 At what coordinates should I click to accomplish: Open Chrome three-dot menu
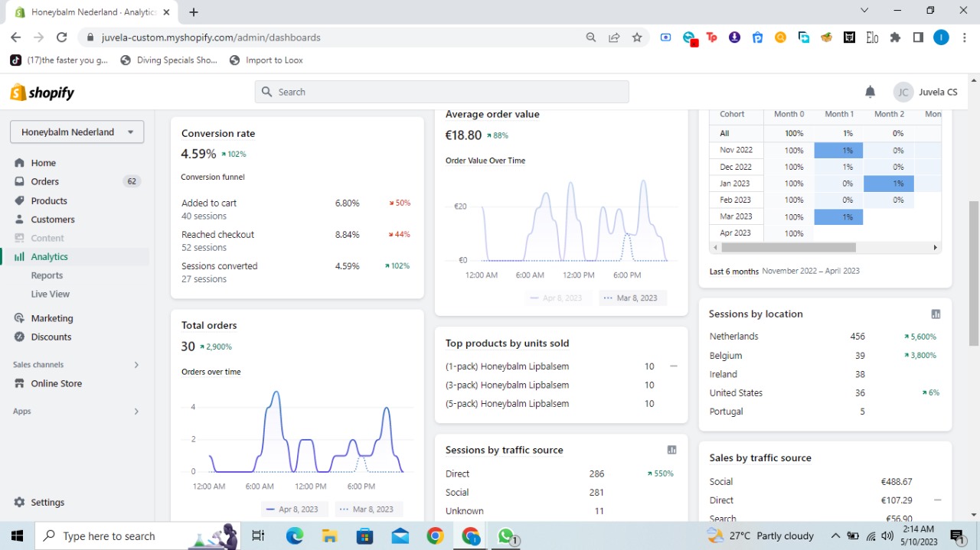964,37
